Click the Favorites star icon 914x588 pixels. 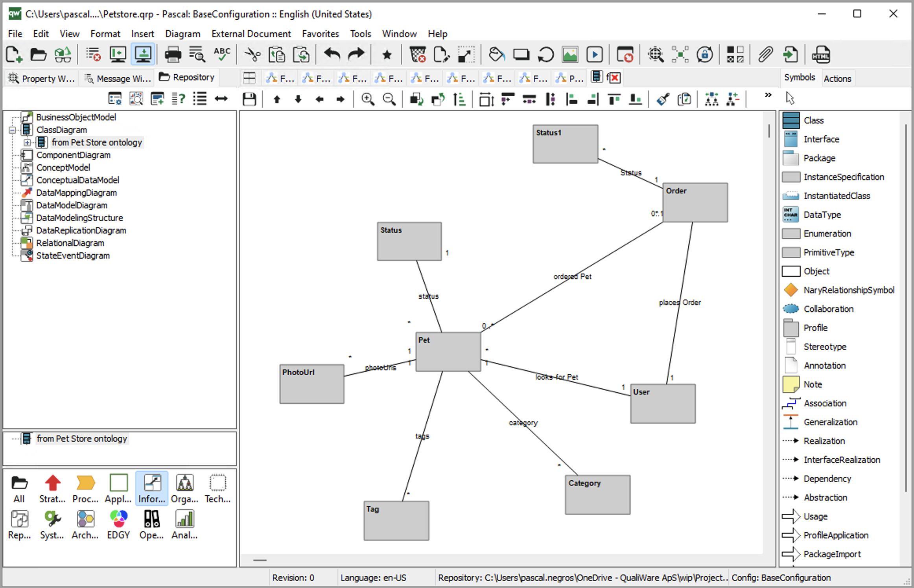pos(387,55)
